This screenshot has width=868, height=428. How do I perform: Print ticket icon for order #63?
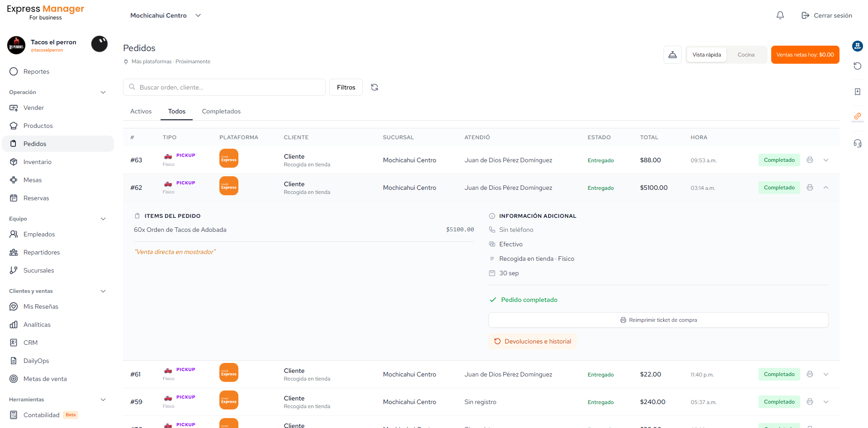[810, 160]
